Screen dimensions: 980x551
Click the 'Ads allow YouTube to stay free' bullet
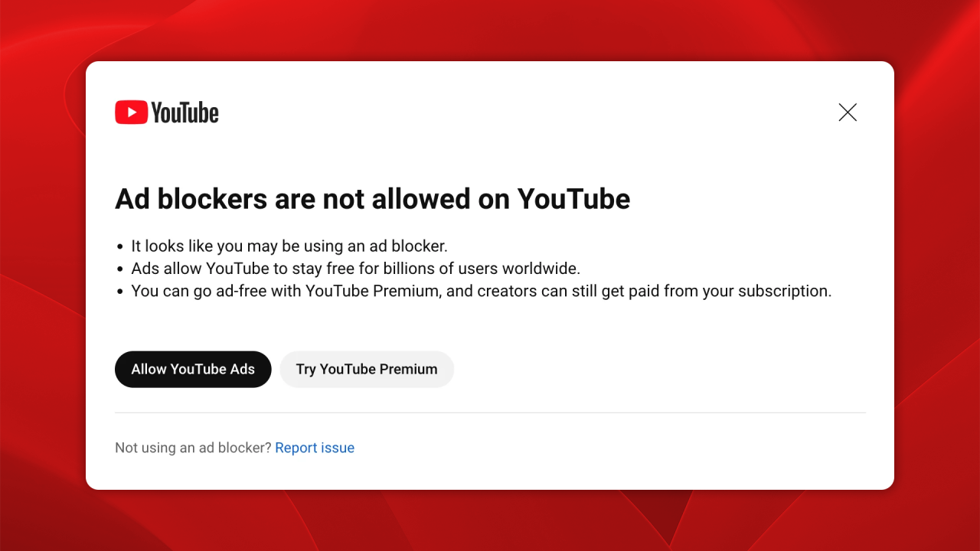pos(356,269)
